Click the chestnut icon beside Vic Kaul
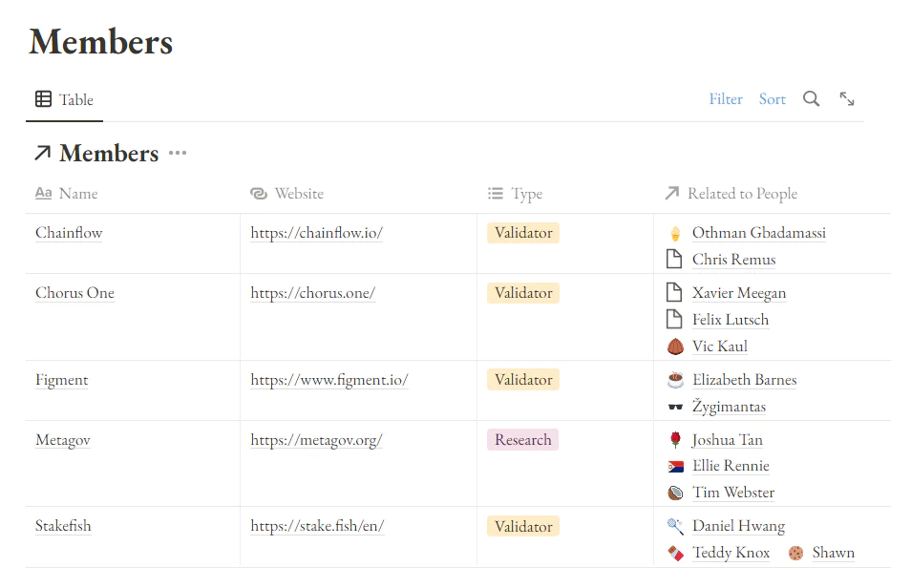911x588 pixels. tap(675, 346)
